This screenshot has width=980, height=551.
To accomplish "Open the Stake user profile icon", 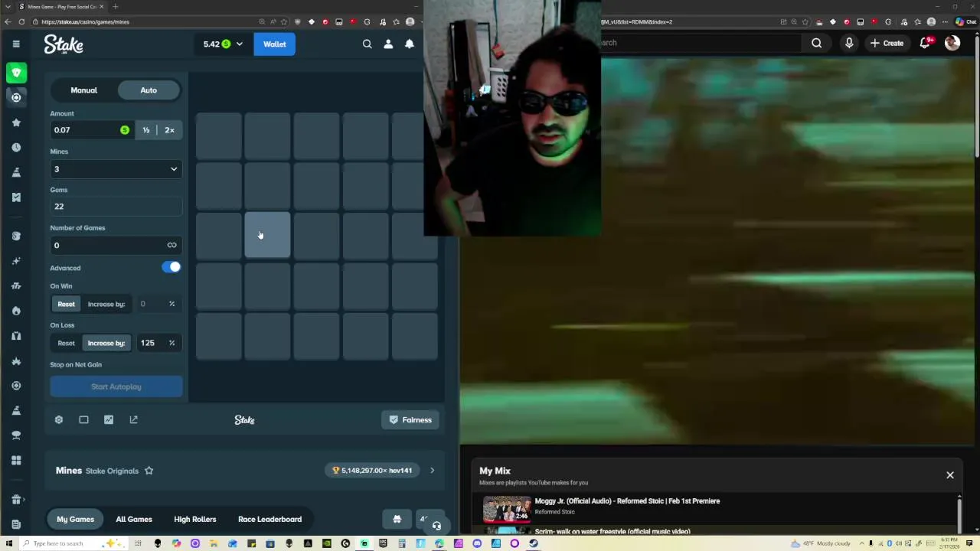I will 388,44.
